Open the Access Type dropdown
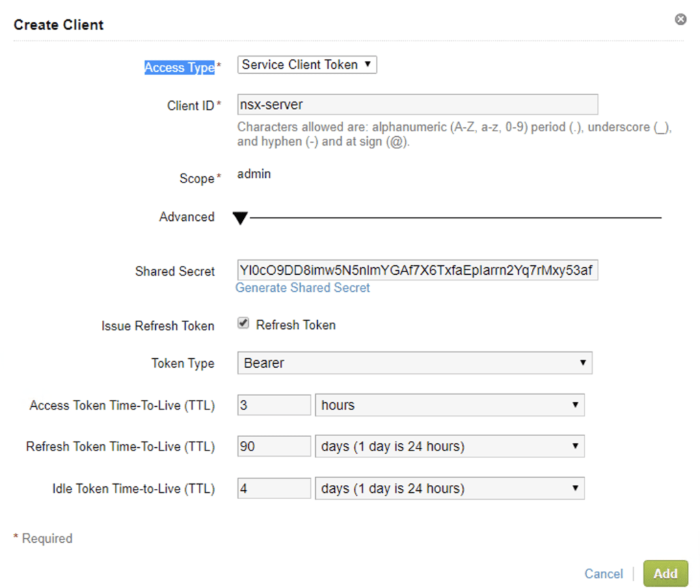This screenshot has height=588, width=700. click(x=307, y=65)
